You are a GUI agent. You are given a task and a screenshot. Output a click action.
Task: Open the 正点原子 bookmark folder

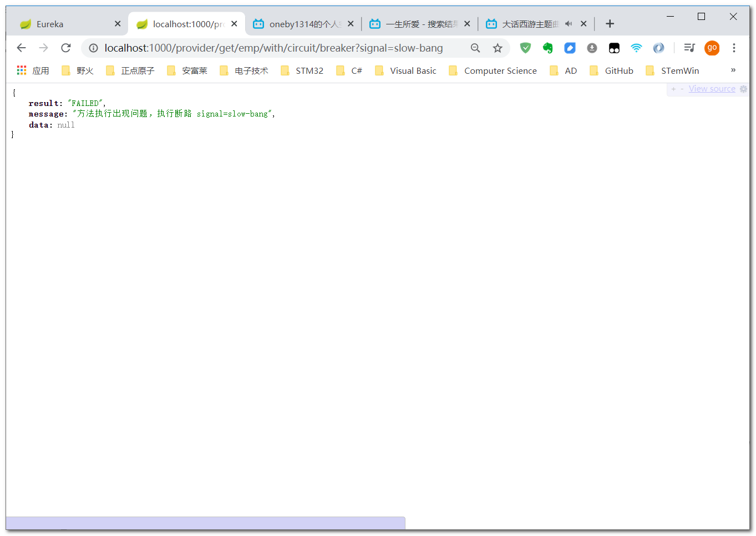tap(130, 70)
